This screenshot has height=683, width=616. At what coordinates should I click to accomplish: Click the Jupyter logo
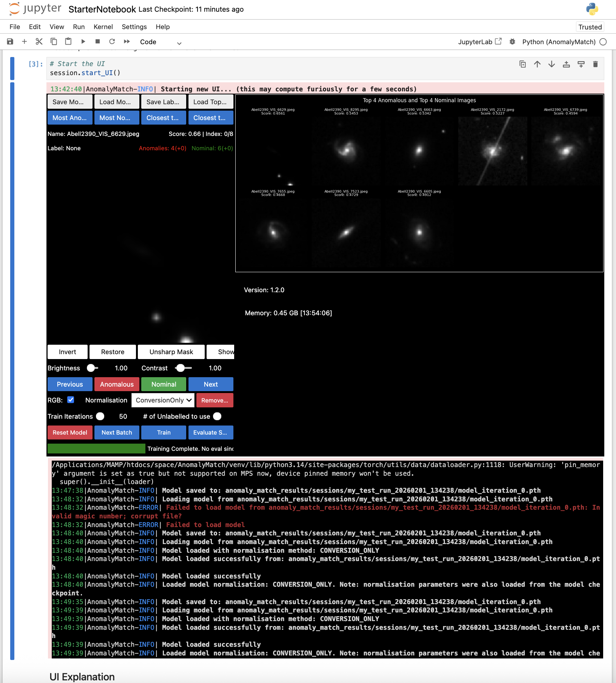pyautogui.click(x=35, y=9)
